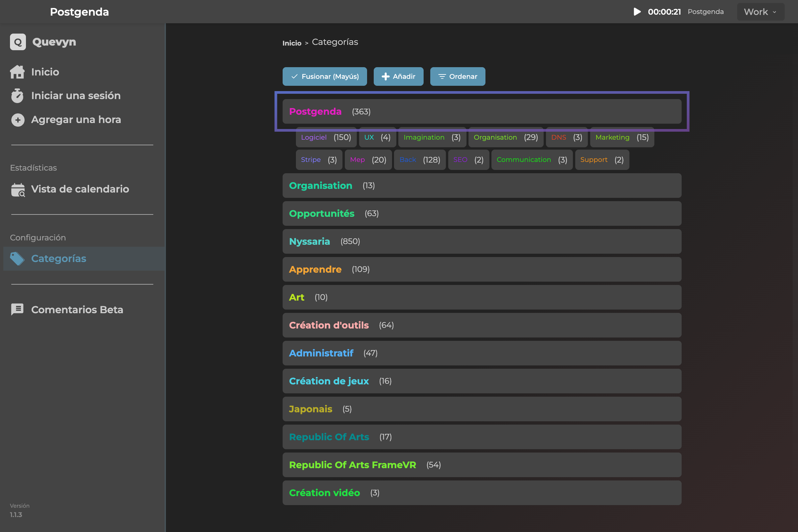Open the Création vidéo (3) category
This screenshot has width=798, height=532.
pos(482,493)
